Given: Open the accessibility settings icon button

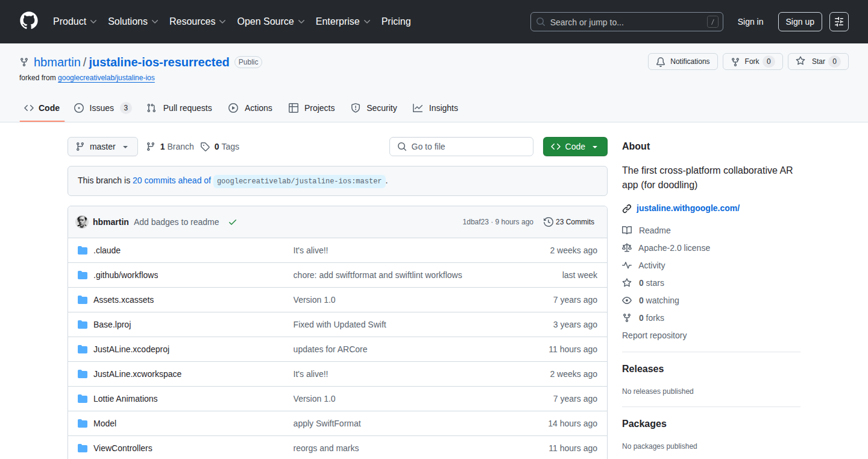Looking at the screenshot, I should pyautogui.click(x=838, y=22).
